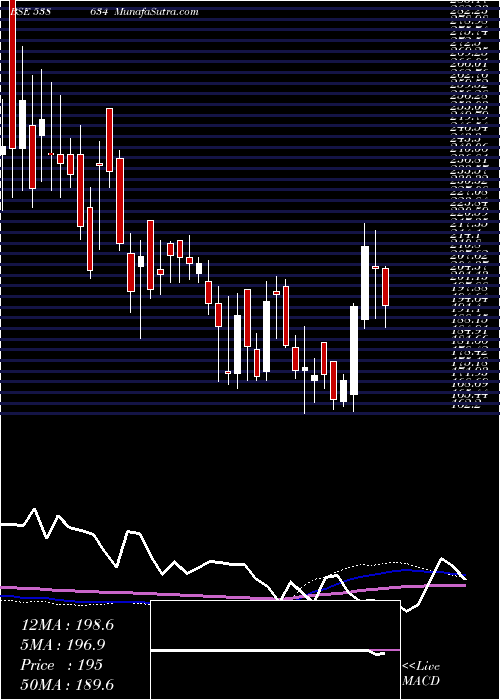Click the "Price : 195" value

click(62, 665)
